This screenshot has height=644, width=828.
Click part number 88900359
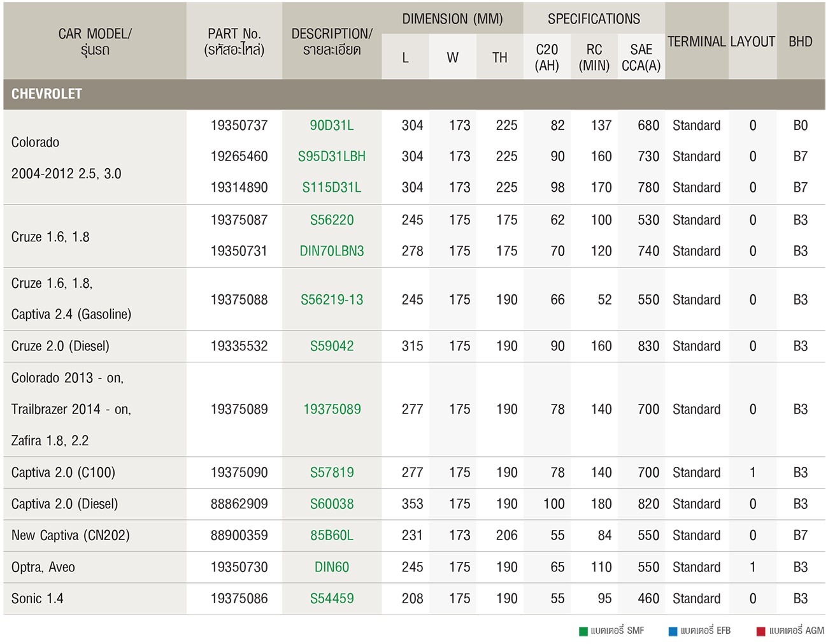coord(239,536)
